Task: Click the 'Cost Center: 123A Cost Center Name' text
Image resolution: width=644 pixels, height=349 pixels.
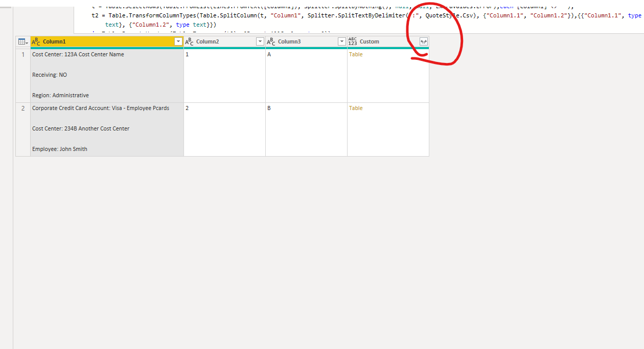Action: [x=78, y=54]
